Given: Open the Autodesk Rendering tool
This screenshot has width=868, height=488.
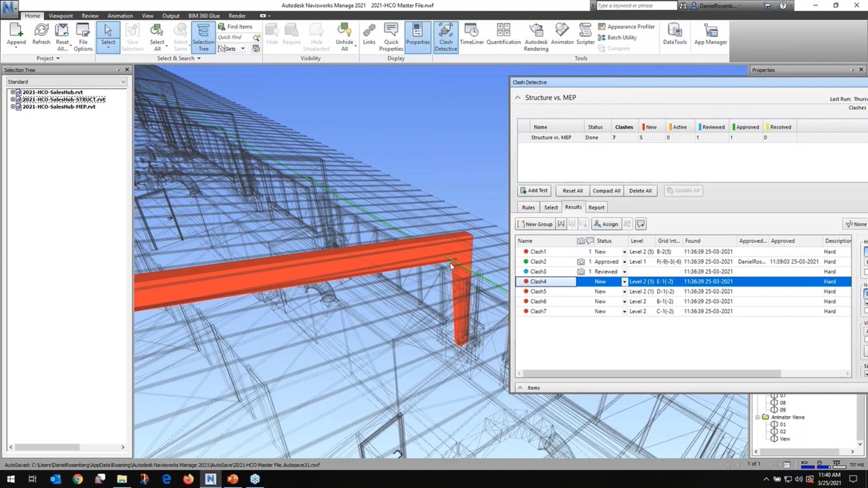Looking at the screenshot, I should click(536, 37).
